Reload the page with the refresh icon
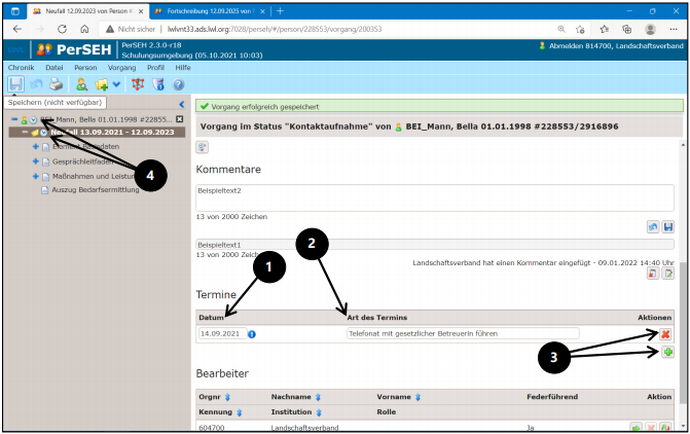 point(62,29)
